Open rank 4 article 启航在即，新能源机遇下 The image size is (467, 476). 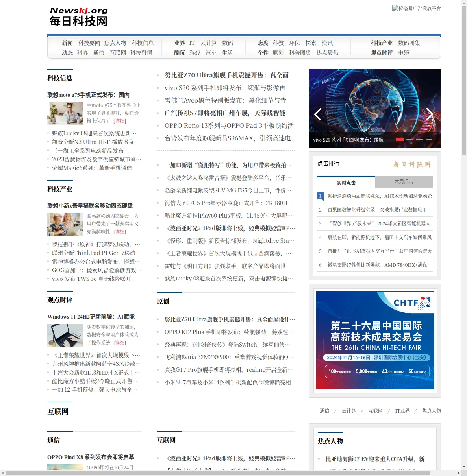pos(380,237)
